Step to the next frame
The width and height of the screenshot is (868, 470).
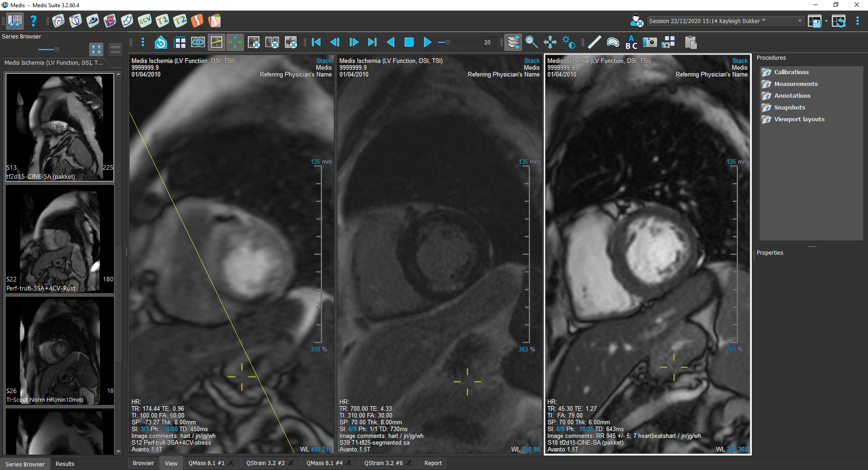point(354,43)
